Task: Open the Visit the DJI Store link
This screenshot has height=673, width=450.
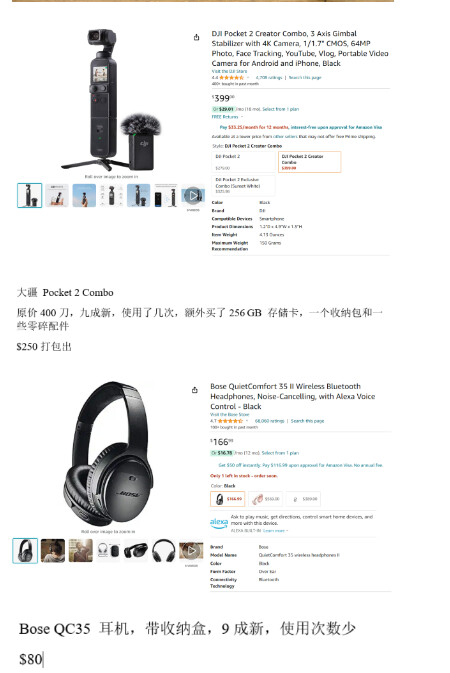Action: tap(229, 71)
